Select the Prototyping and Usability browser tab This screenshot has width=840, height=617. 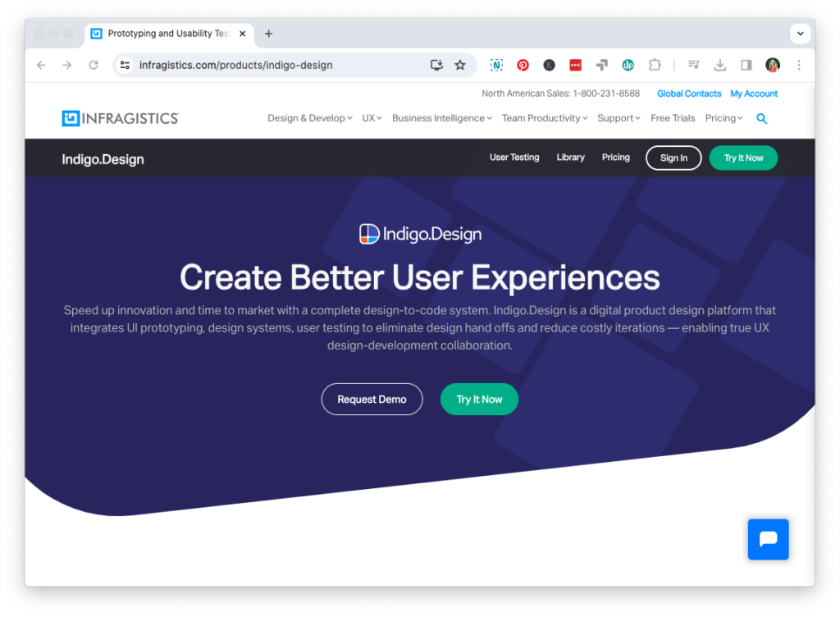[x=169, y=33]
